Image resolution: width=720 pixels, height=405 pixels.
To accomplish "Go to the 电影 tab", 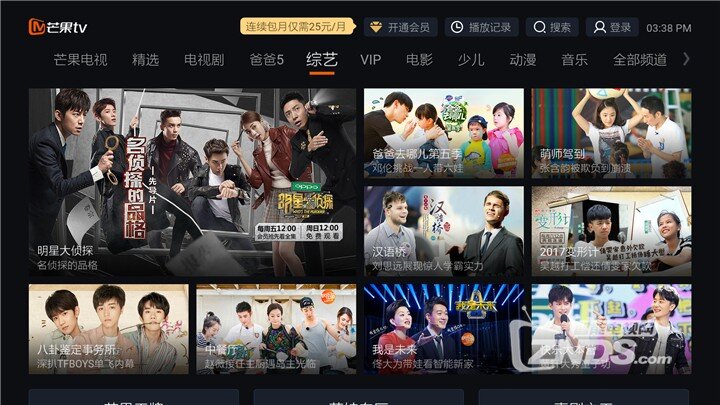I will tap(419, 60).
